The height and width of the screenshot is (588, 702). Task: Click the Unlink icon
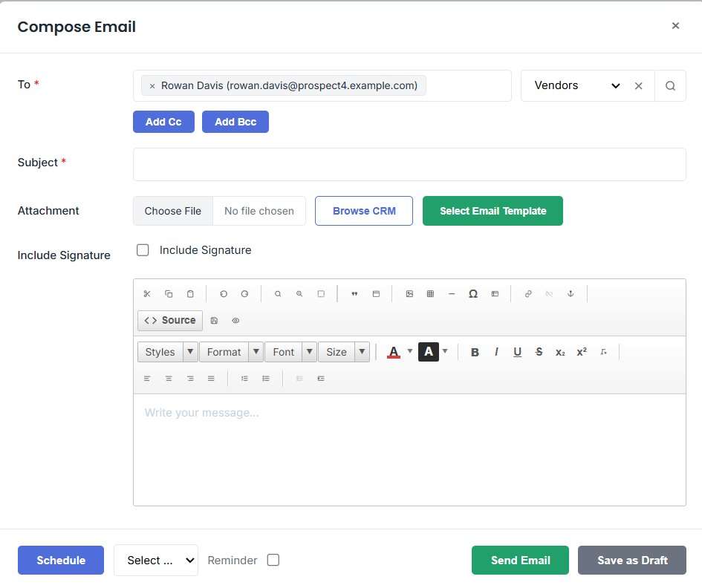coord(549,294)
